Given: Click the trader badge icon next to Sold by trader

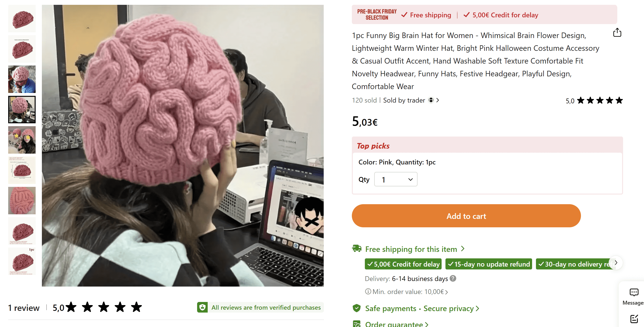Looking at the screenshot, I should click(x=431, y=100).
